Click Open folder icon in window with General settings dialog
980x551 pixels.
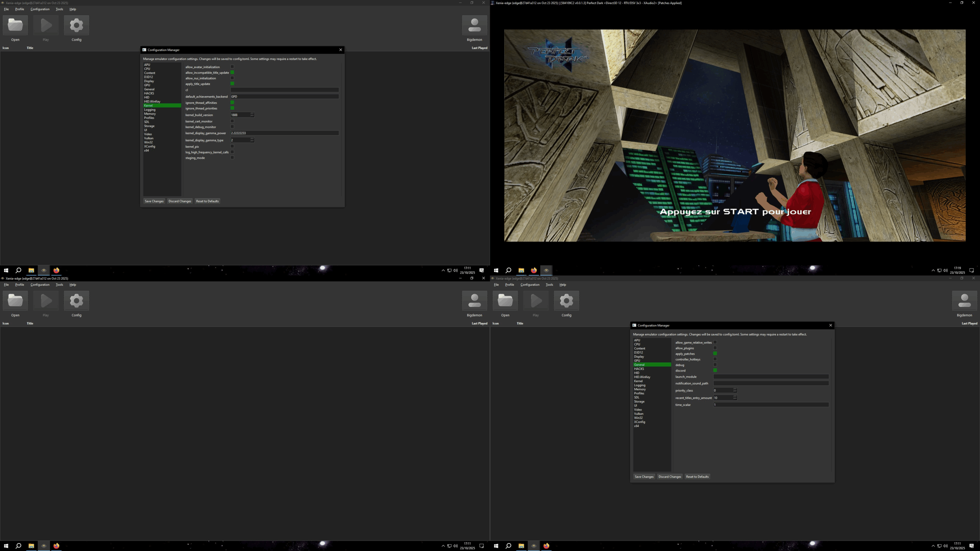505,301
